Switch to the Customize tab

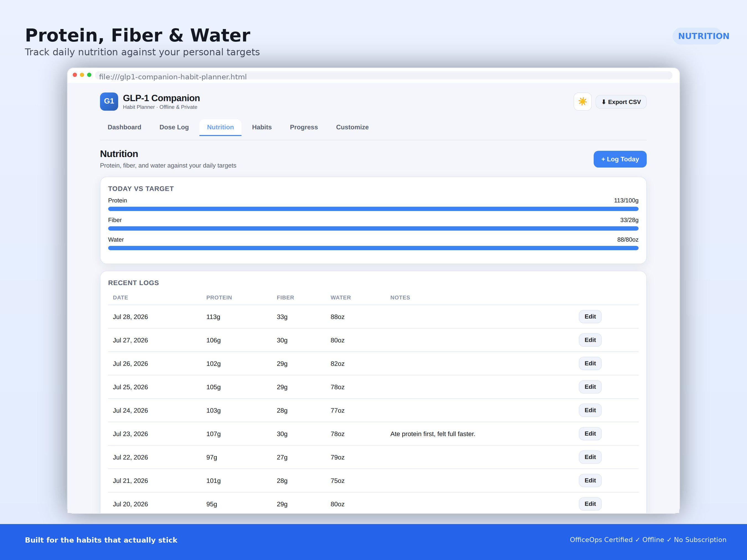coord(352,127)
